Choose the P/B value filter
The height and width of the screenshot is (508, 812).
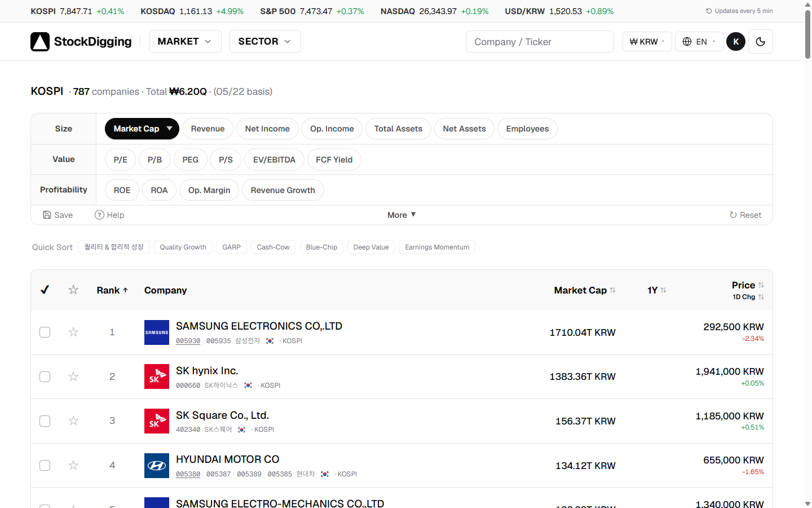pos(155,160)
